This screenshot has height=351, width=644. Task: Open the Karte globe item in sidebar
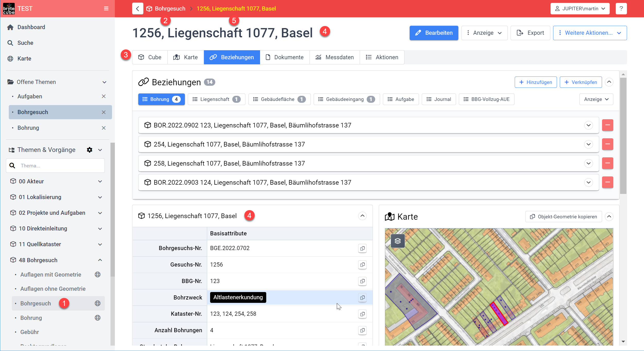click(x=24, y=58)
